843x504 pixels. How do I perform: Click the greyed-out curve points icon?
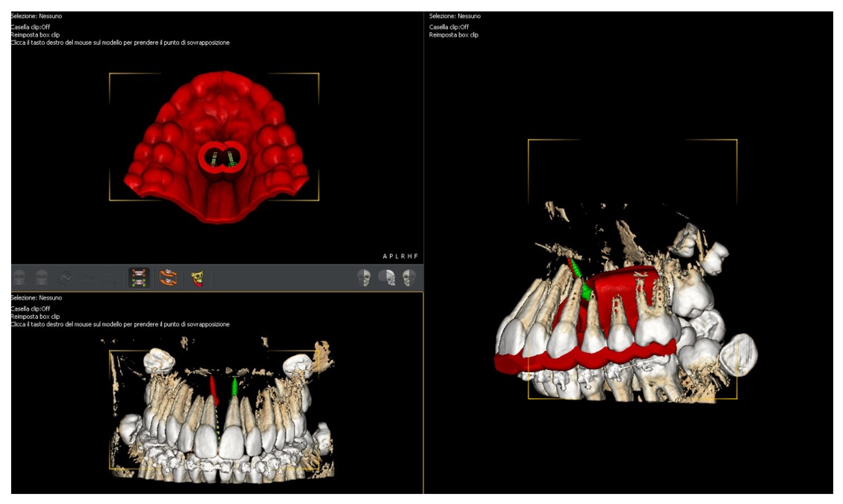click(x=64, y=278)
